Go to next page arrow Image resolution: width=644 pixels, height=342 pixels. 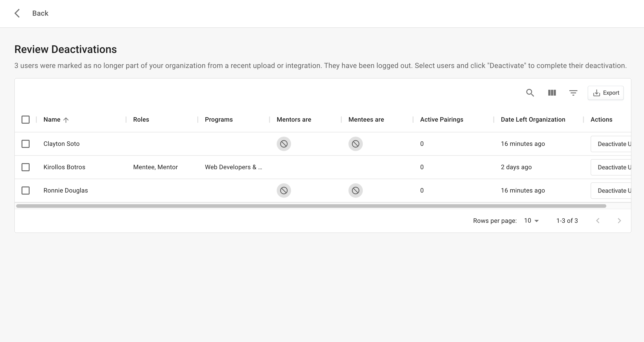point(619,221)
